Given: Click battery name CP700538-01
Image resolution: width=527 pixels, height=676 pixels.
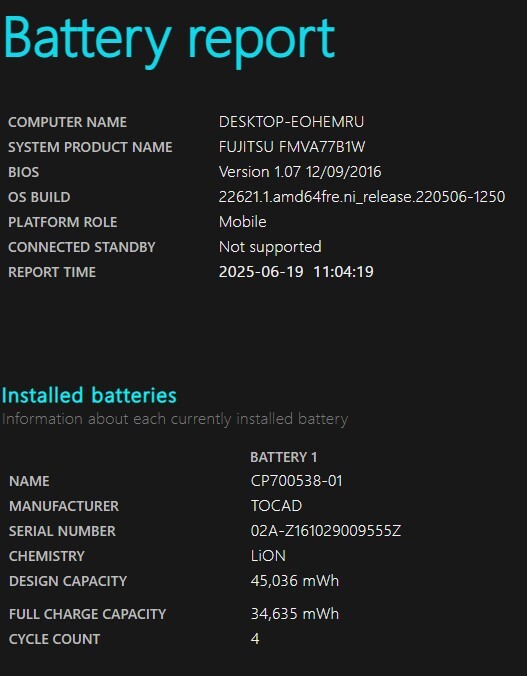Looking at the screenshot, I should (x=297, y=481).
